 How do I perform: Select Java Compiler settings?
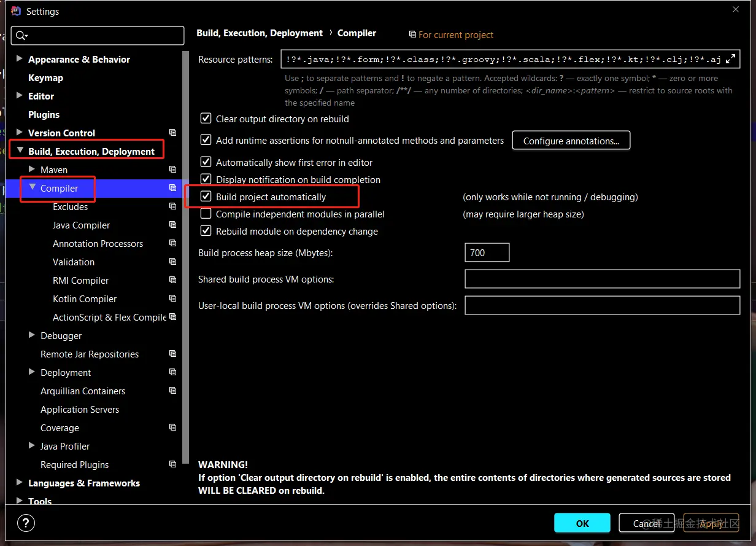[81, 225]
